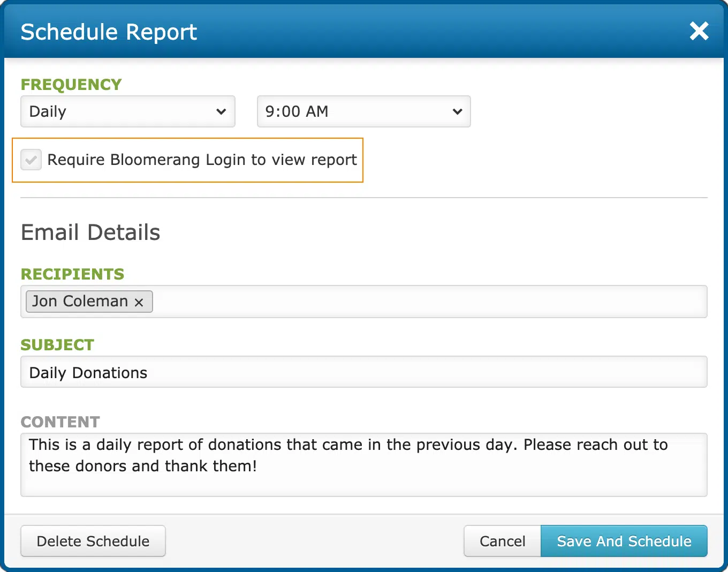This screenshot has height=572, width=728.
Task: Cancel the schedule changes
Action: click(x=502, y=541)
